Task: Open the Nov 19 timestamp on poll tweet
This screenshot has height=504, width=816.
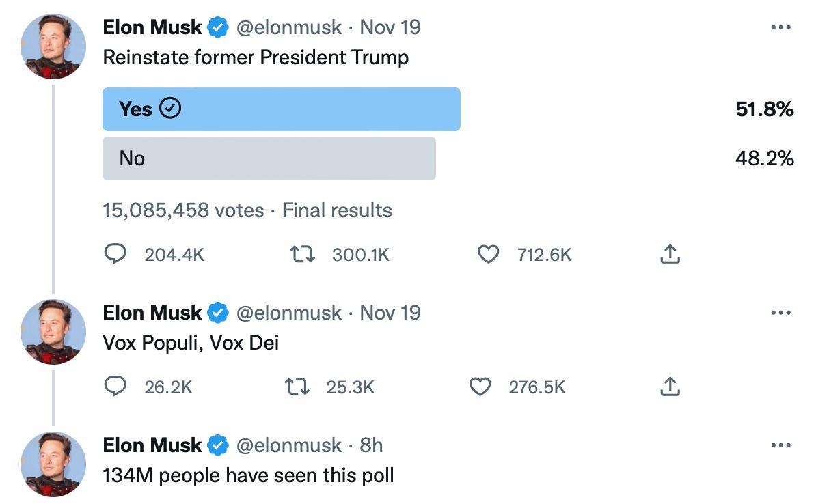Action: [x=390, y=28]
